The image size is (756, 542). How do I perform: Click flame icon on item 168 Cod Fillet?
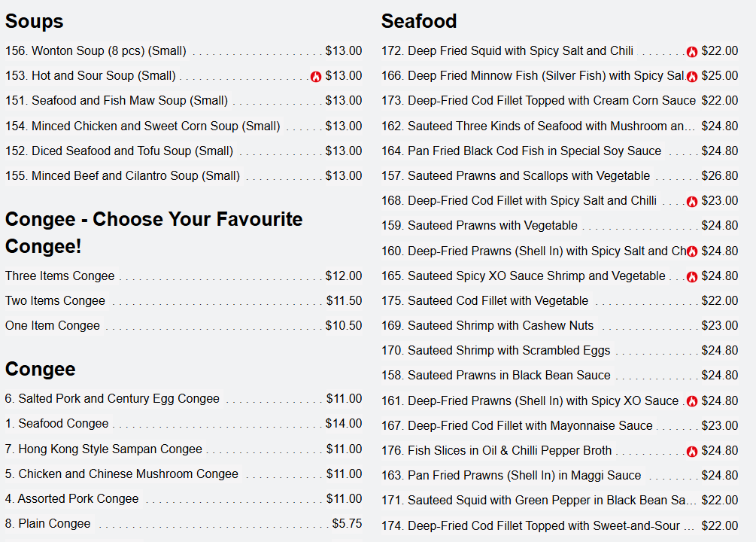point(692,202)
